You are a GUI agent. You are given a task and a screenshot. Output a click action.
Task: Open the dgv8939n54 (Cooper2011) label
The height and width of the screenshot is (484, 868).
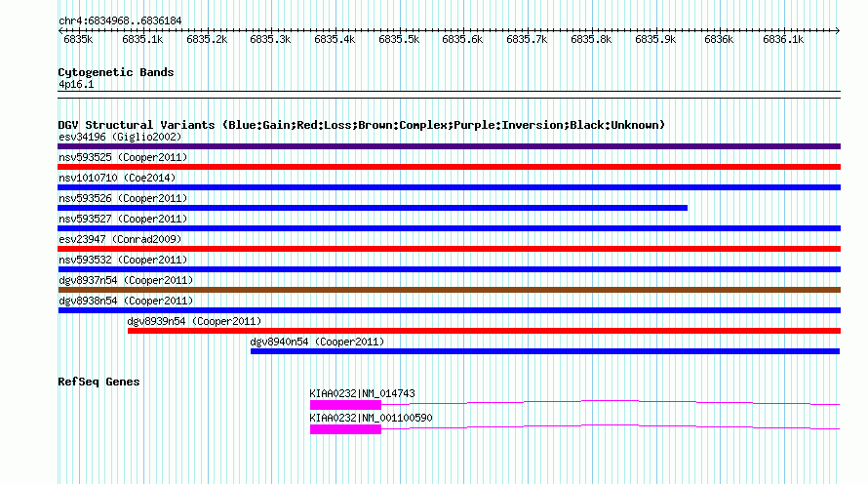tap(194, 321)
